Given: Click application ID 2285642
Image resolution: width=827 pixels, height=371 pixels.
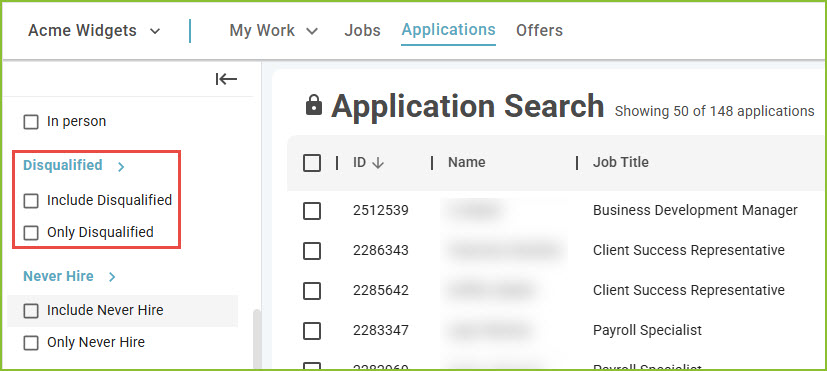Looking at the screenshot, I should [x=381, y=290].
